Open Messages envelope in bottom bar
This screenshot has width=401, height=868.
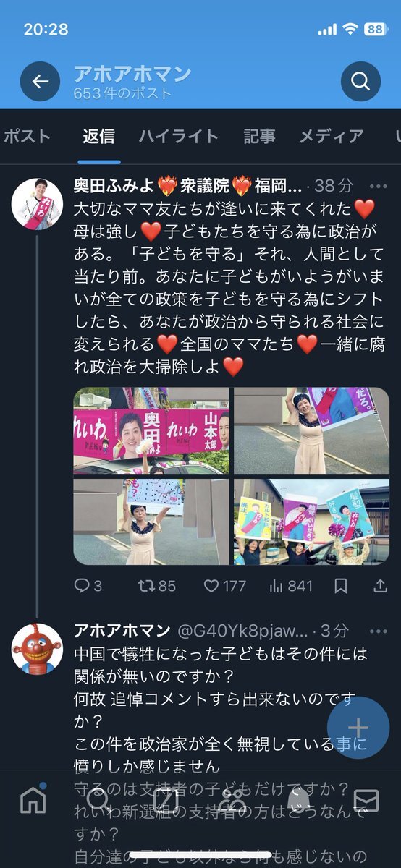coord(366,799)
